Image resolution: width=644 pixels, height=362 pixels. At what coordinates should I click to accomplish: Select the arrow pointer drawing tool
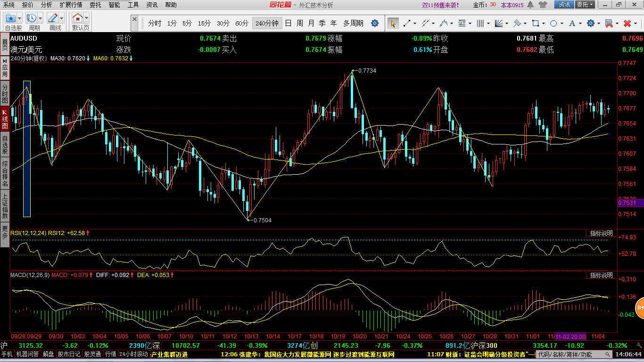pyautogui.click(x=393, y=23)
